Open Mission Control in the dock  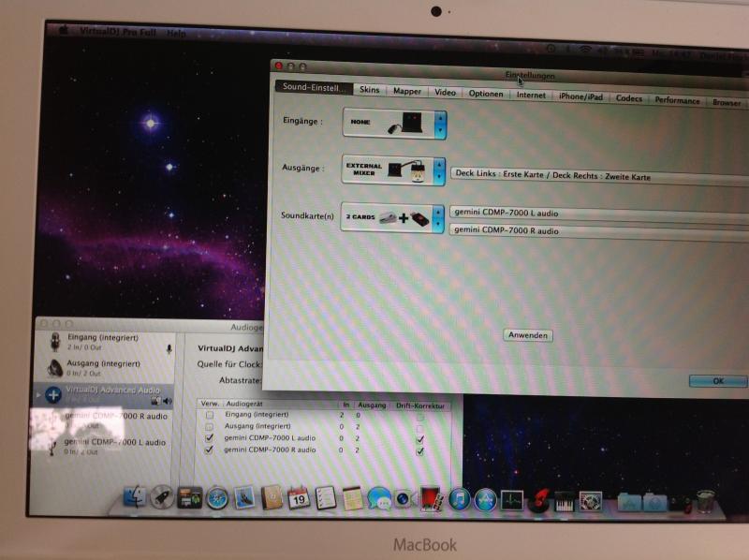click(x=190, y=498)
